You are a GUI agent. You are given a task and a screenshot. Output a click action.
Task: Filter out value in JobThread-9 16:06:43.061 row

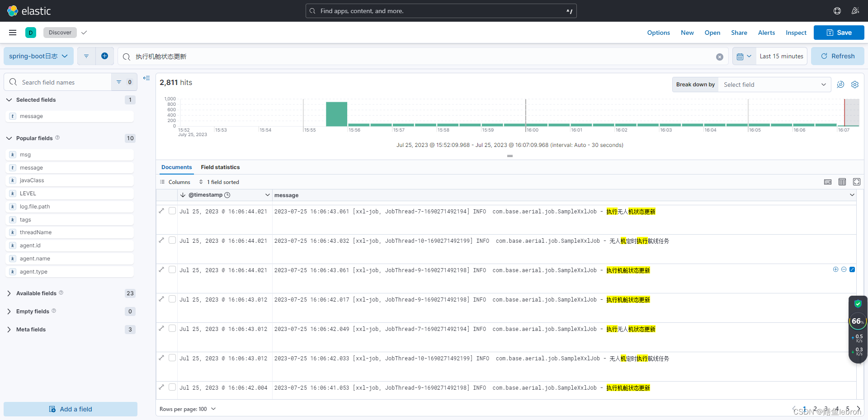click(844, 269)
